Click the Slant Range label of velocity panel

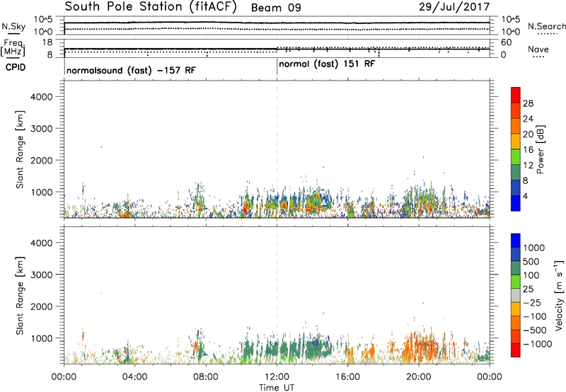click(20, 296)
